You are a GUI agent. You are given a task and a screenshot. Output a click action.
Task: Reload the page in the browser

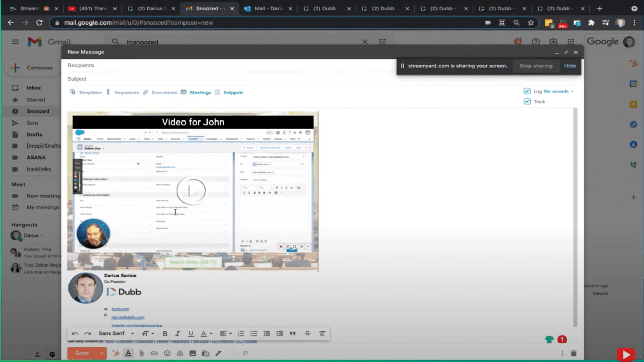pyautogui.click(x=39, y=22)
